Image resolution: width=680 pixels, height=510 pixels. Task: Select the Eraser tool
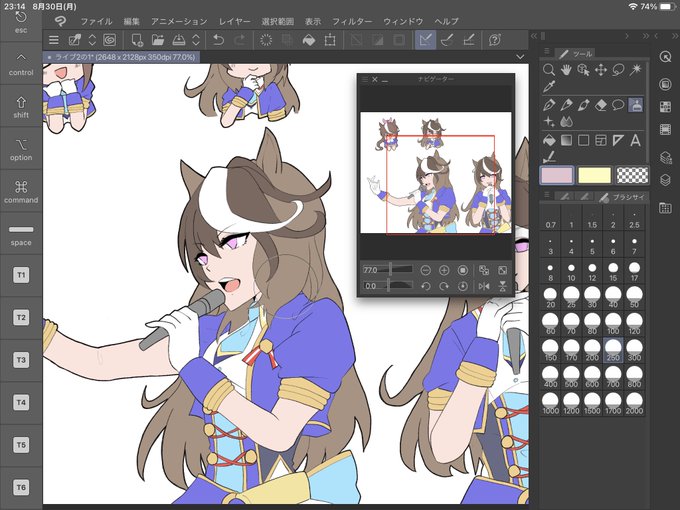coord(601,105)
